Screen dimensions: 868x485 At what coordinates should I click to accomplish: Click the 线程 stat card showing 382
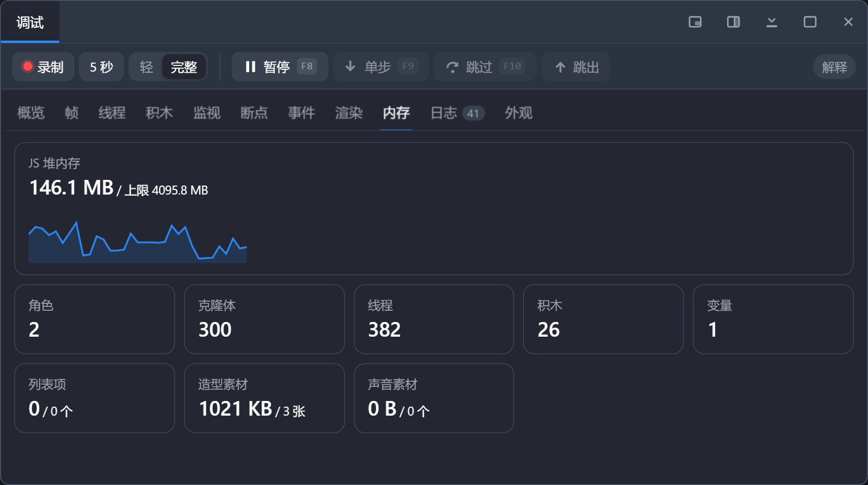[x=434, y=319]
